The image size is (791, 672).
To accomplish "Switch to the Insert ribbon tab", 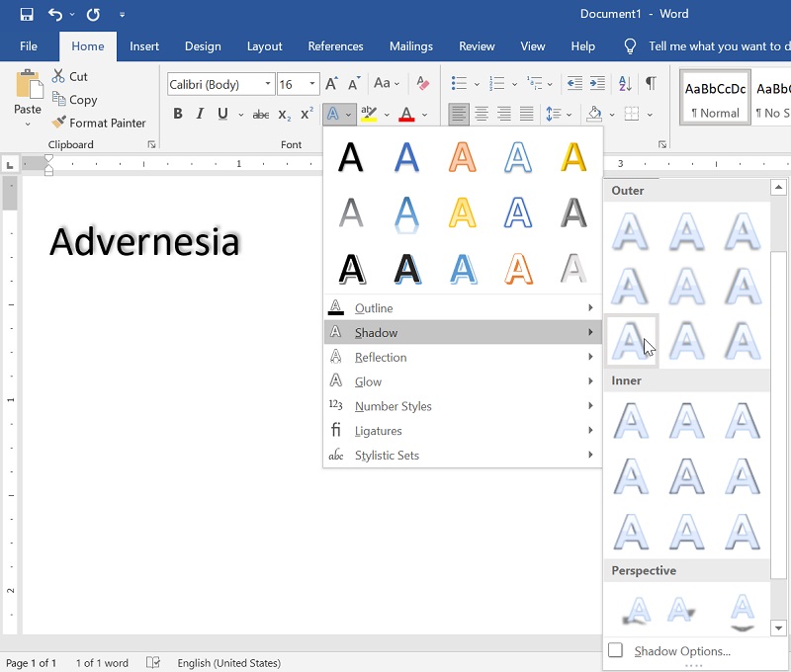I will pyautogui.click(x=144, y=46).
